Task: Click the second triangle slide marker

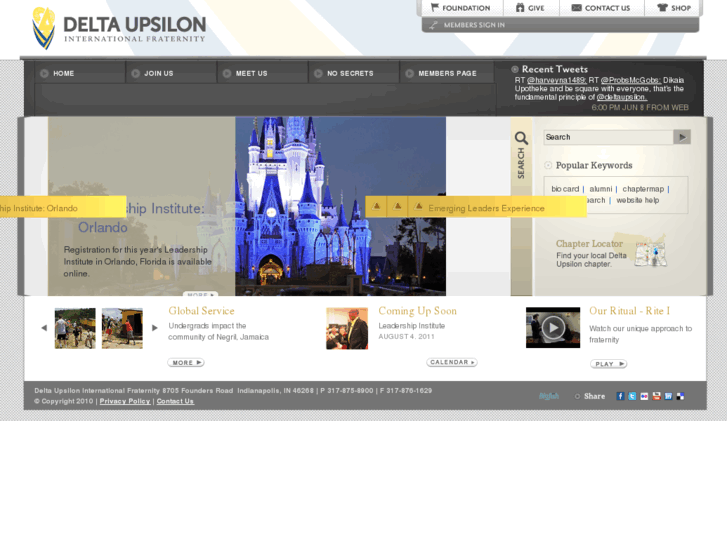Action: [397, 206]
